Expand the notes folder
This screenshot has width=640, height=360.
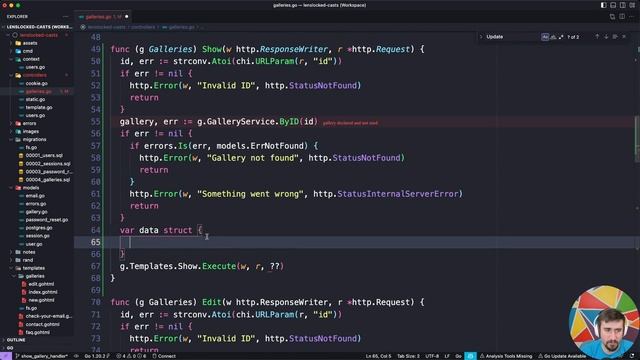(x=37, y=252)
